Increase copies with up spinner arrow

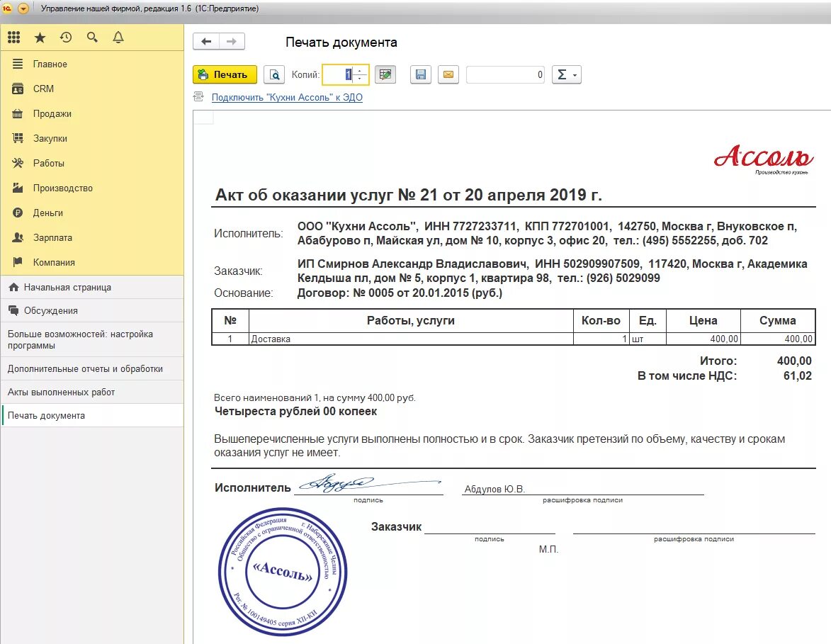click(360, 71)
